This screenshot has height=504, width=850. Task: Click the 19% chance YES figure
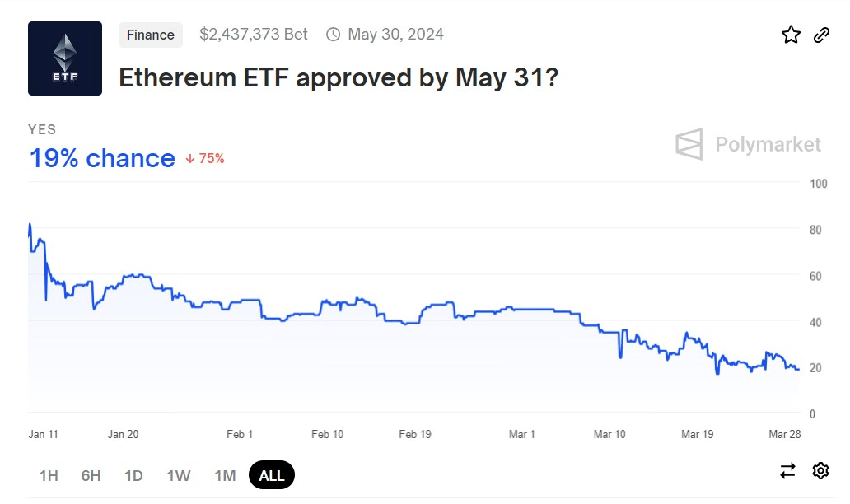click(x=101, y=157)
